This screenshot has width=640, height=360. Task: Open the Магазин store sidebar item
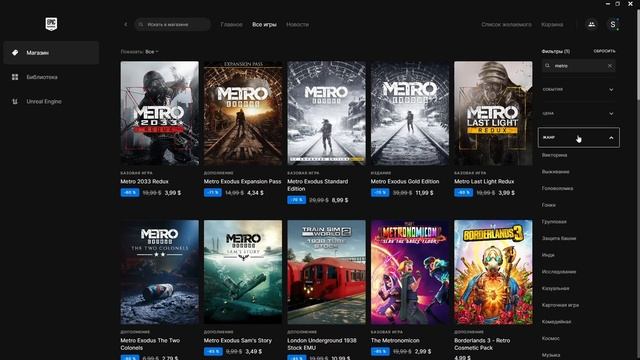tap(51, 53)
